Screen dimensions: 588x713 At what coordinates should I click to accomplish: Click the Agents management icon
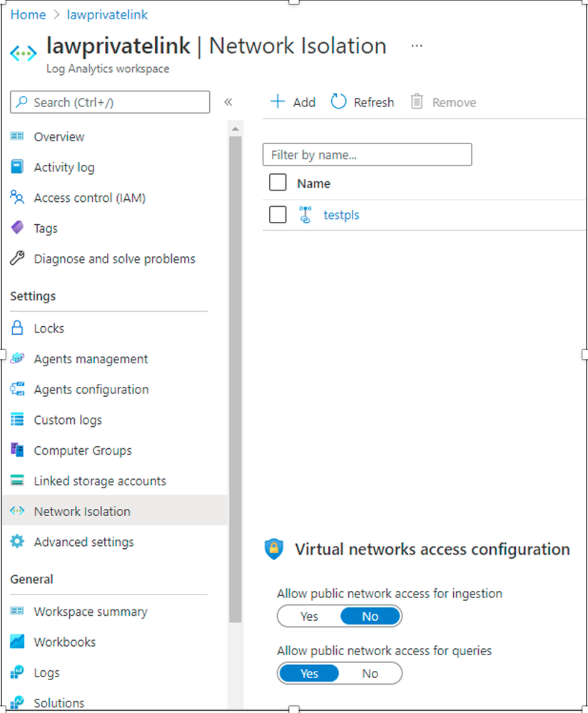pyautogui.click(x=17, y=358)
